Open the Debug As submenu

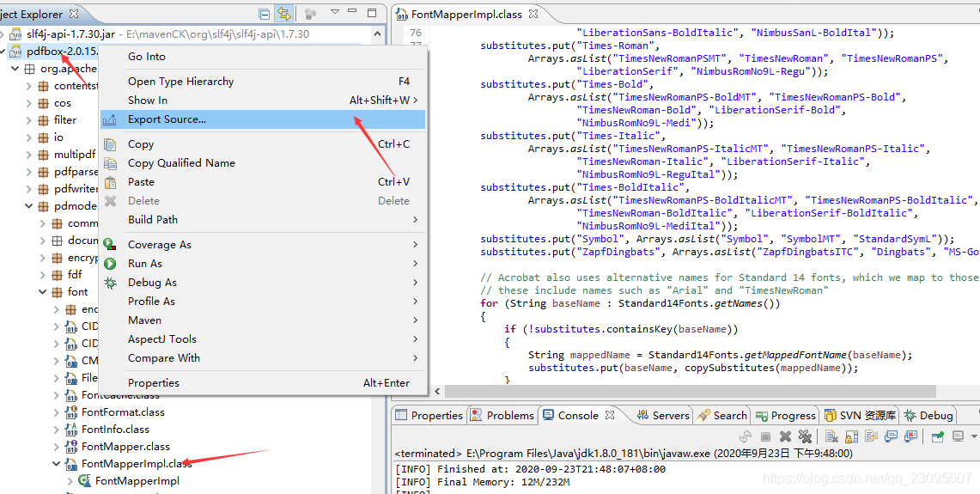[x=263, y=283]
